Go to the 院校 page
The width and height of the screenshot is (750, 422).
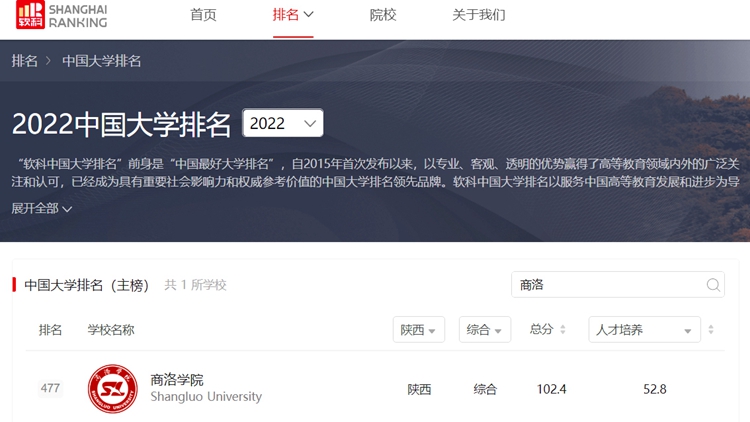click(x=383, y=15)
